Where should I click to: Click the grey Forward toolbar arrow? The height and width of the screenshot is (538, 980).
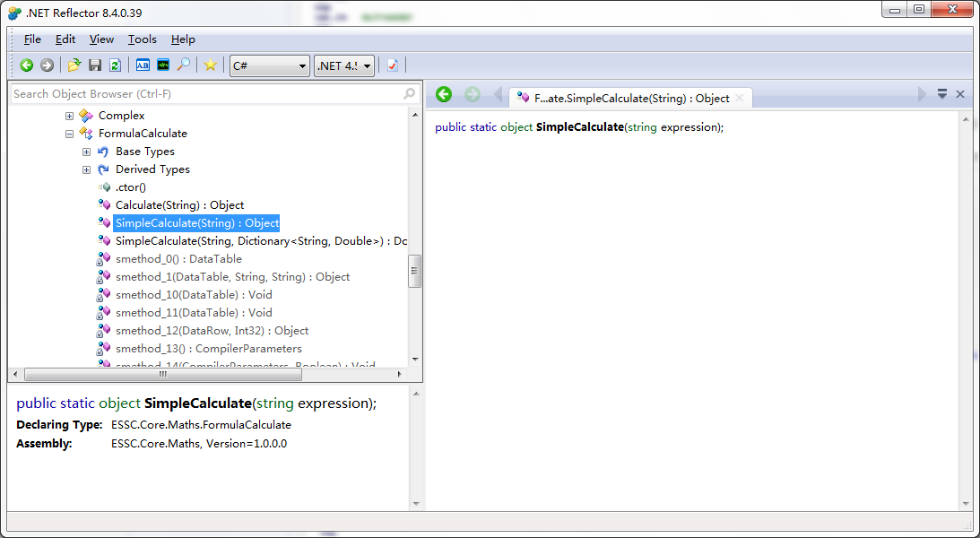(x=47, y=65)
